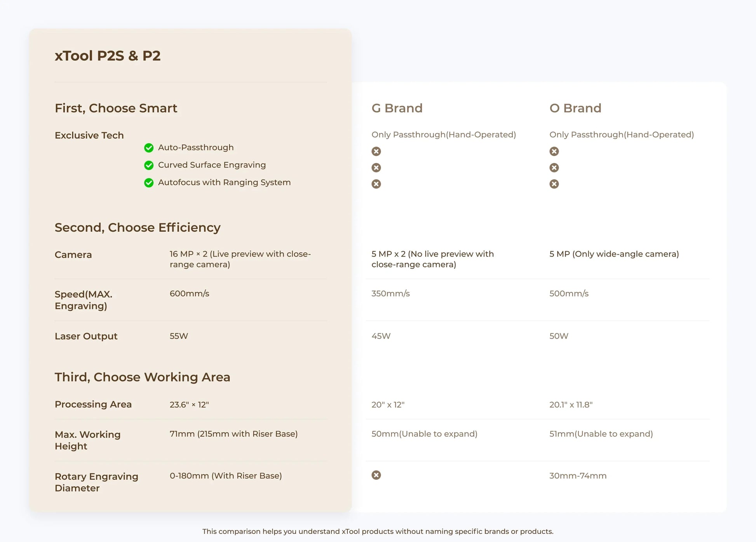Screen dimensions: 756x542
Task: Click the Third, Choose Working Area heading
Action: 142,377
